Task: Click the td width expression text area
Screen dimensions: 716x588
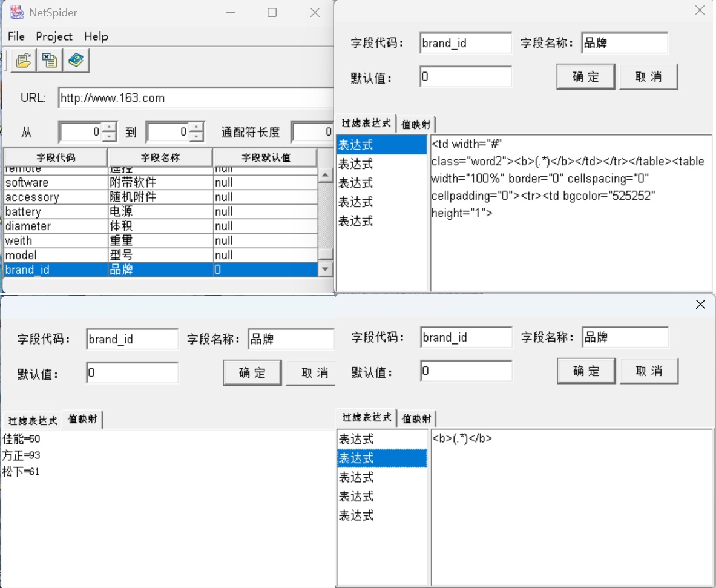Action: [571, 213]
